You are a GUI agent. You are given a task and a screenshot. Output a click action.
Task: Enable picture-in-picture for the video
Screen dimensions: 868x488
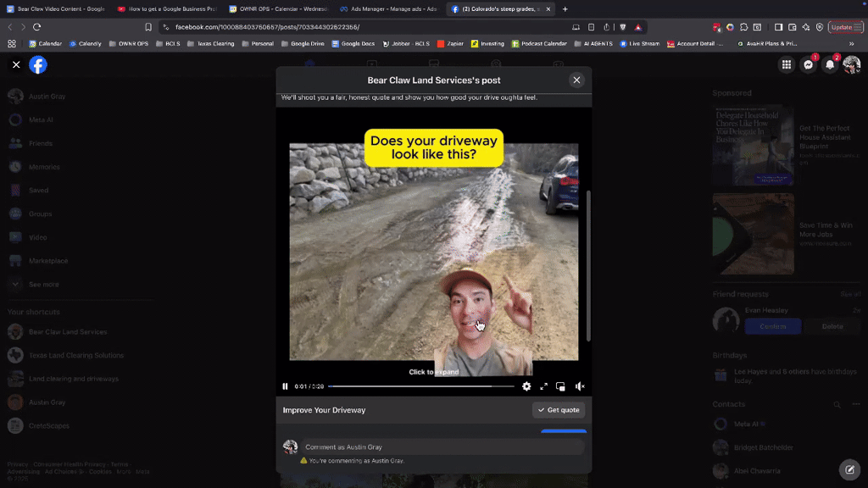[560, 386]
